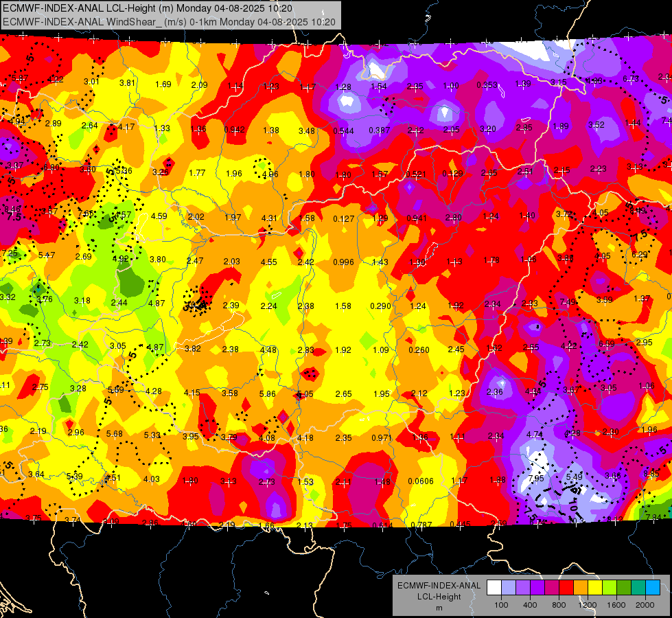Click the wind shear value 5.33
Screen dimensions: 672x618
(152, 435)
